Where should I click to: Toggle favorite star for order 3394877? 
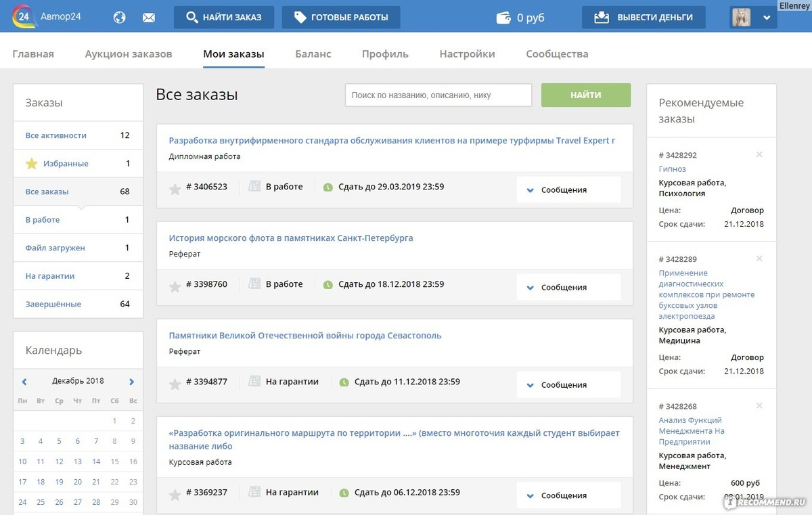tap(175, 384)
